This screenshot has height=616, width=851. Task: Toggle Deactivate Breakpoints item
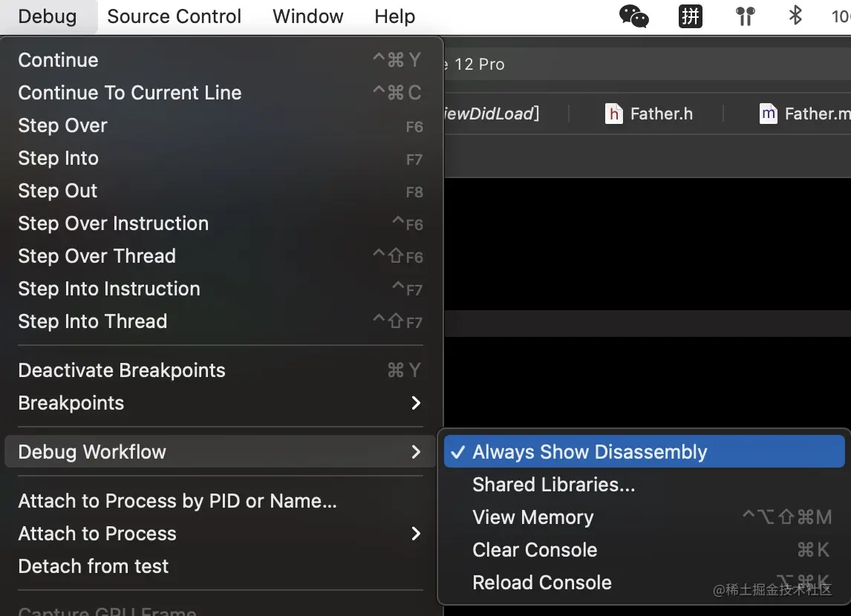pos(122,370)
